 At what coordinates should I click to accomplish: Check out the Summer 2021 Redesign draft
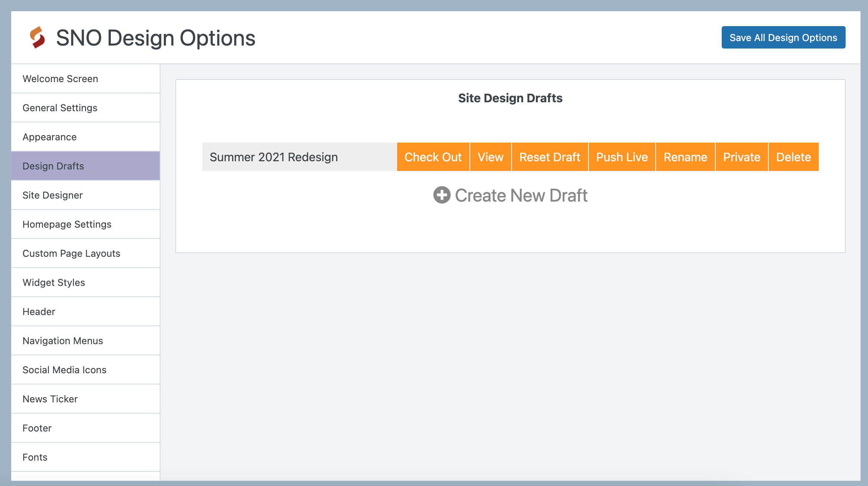pyautogui.click(x=433, y=157)
